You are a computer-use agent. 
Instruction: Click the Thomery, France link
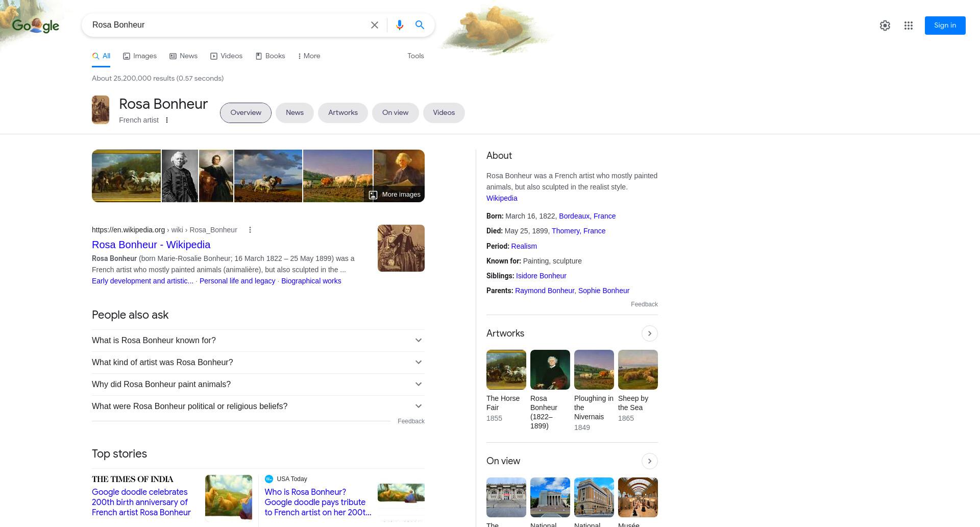click(x=579, y=231)
